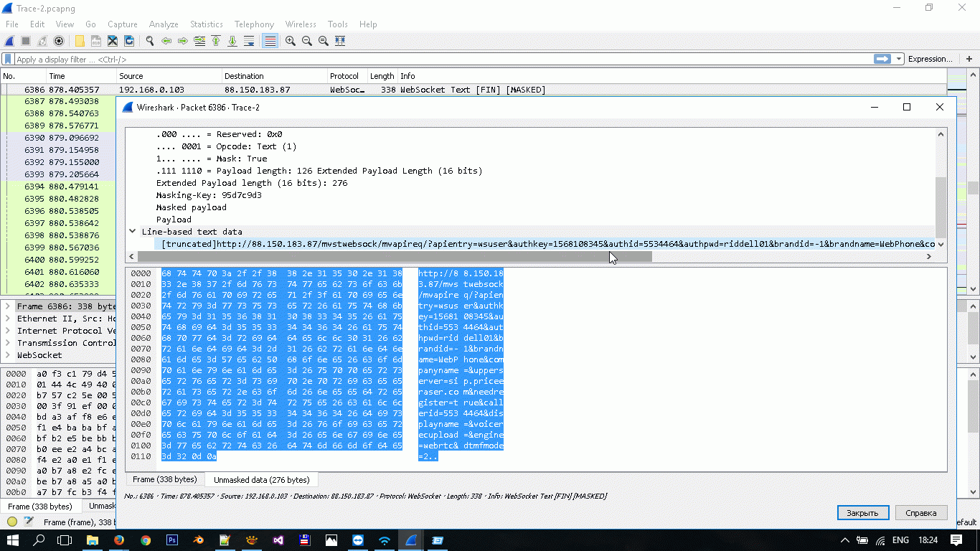Image resolution: width=980 pixels, height=551 pixels.
Task: Expand the Ethernet II section in main window
Action: (x=8, y=319)
